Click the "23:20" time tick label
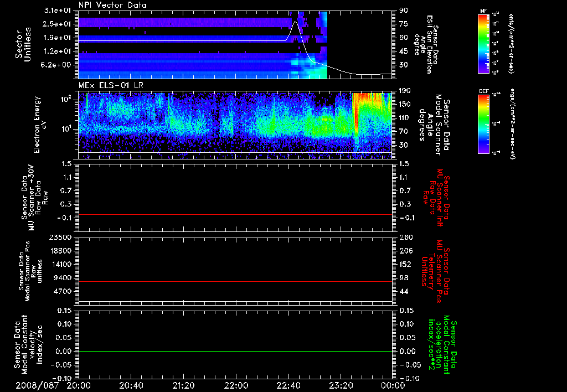 341,386
